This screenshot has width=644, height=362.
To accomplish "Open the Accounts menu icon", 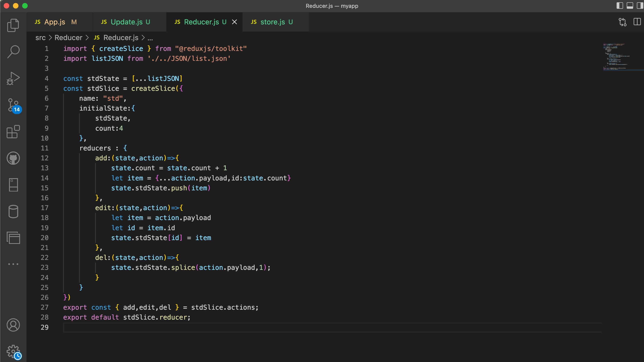I will click(x=13, y=325).
